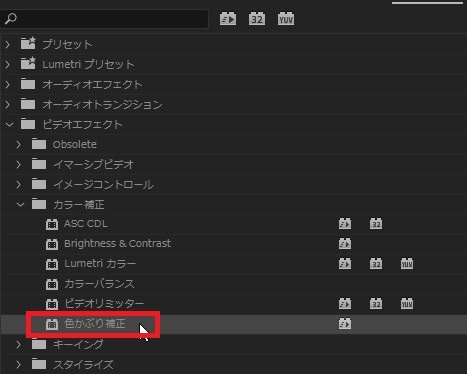Click accelerated badge on 色かぶり補正 row

click(x=345, y=323)
